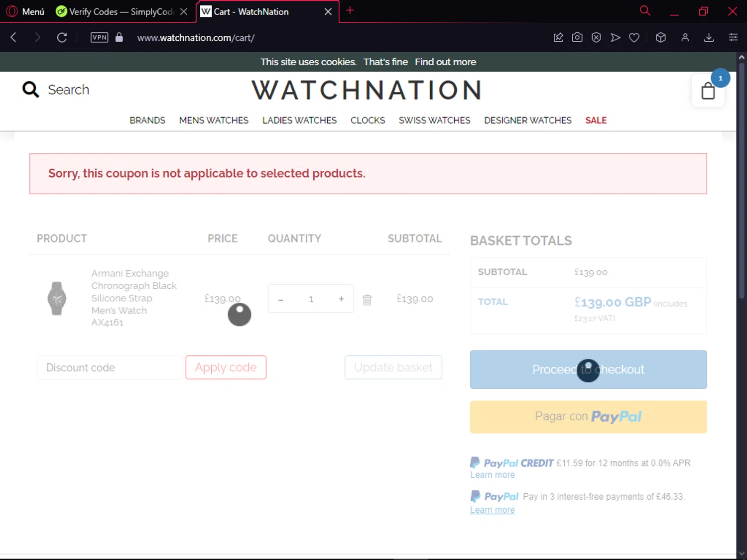Image resolution: width=747 pixels, height=560 pixels.
Task: Click the Update basket button
Action: tap(393, 367)
